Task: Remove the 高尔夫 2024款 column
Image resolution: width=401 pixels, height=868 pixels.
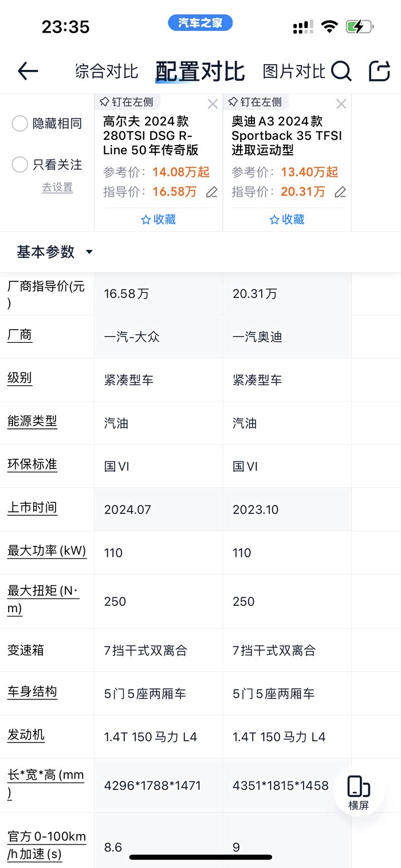Action: pyautogui.click(x=213, y=104)
